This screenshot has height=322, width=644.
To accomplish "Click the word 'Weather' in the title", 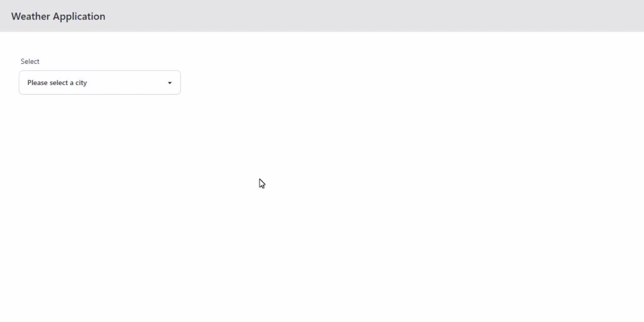I will 31,17.
